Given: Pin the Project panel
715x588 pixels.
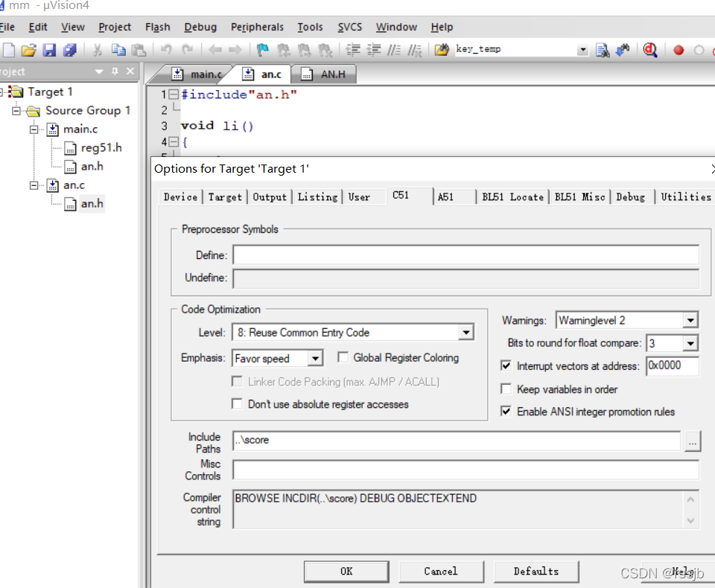Looking at the screenshot, I should pos(115,71).
